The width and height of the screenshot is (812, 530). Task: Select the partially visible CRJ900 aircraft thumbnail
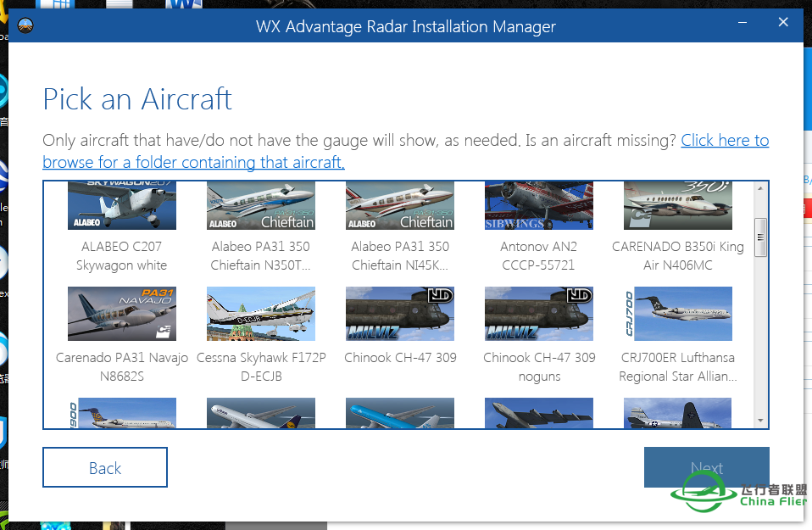coord(122,413)
